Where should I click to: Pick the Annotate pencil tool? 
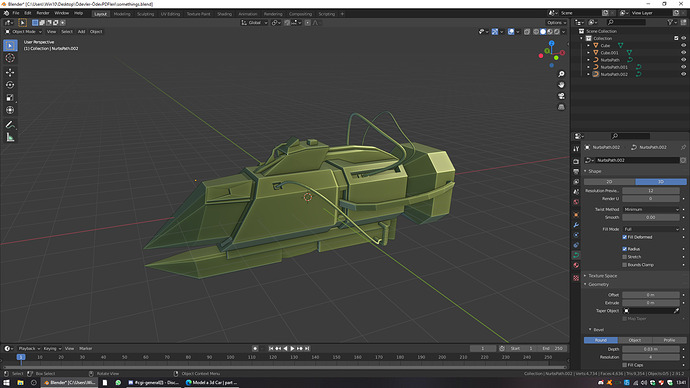tap(10, 125)
